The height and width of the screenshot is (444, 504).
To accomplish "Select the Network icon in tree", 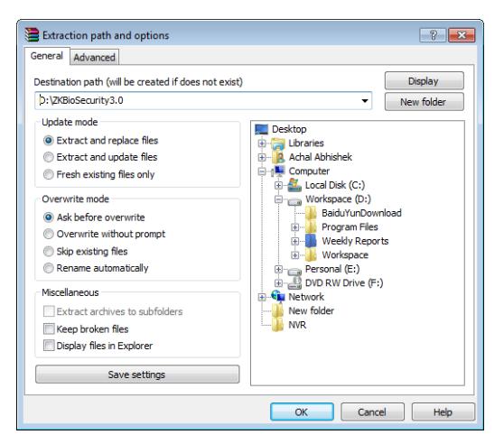I will 278,296.
